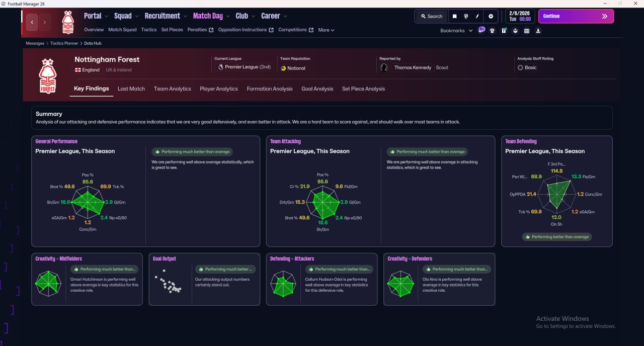
Task: Click the Data Hub breadcrumb text
Action: coord(93,43)
